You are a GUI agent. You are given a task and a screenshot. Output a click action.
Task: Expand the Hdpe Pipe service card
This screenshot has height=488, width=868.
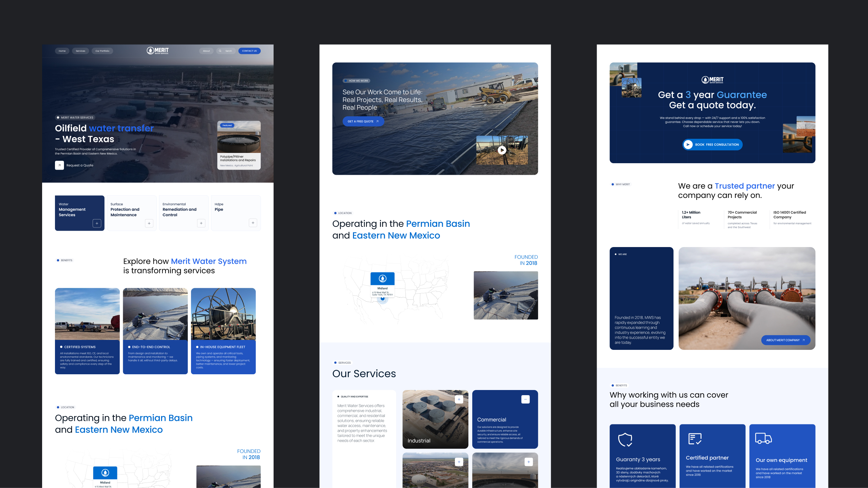(x=253, y=223)
